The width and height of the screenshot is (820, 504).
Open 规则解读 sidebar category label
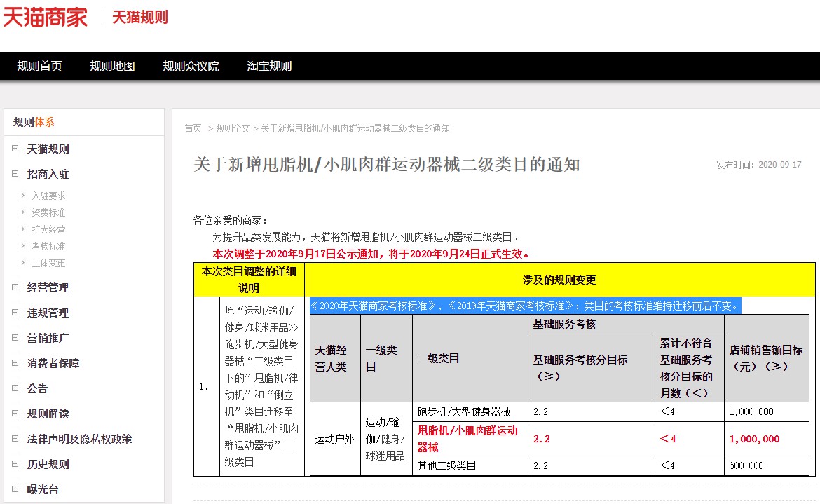click(48, 414)
